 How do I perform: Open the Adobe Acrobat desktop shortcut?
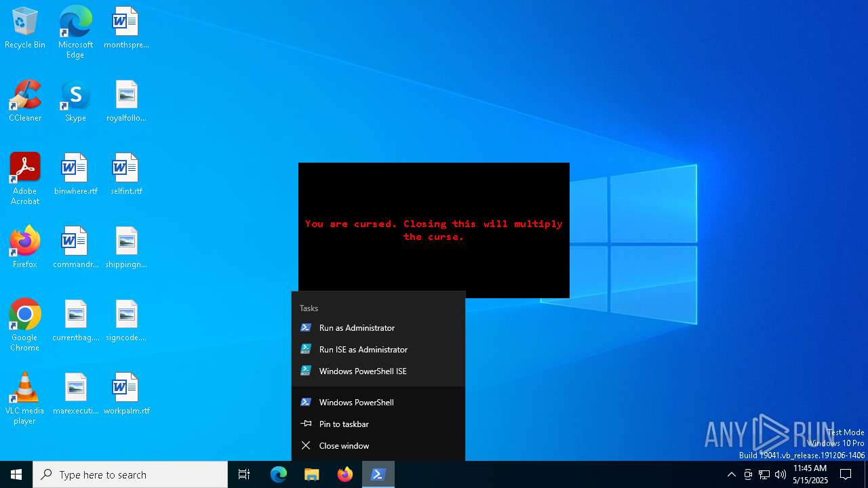pyautogui.click(x=24, y=179)
